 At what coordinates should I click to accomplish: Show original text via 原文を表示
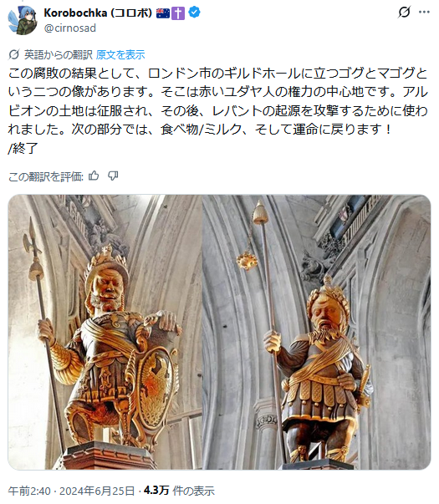pos(120,55)
